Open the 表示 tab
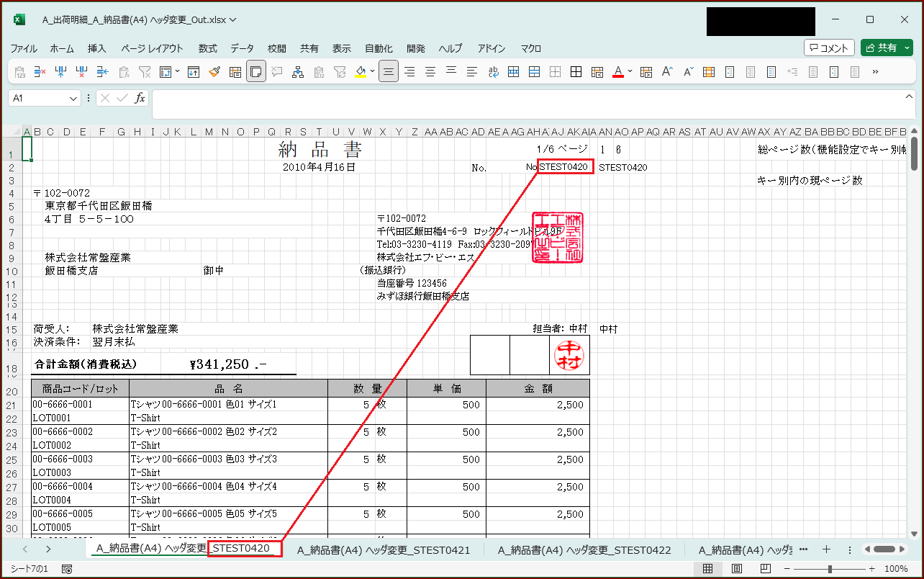Screen dimensions: 924x579 coord(342,48)
